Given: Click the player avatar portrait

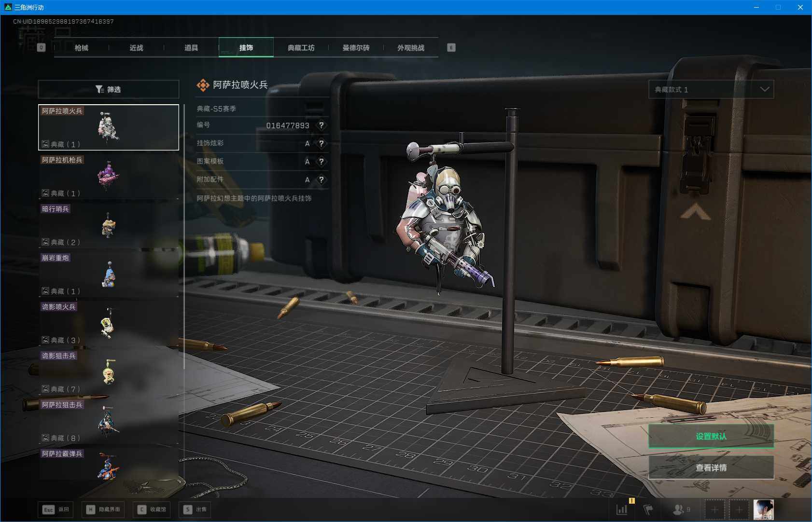Looking at the screenshot, I should click(x=763, y=509).
